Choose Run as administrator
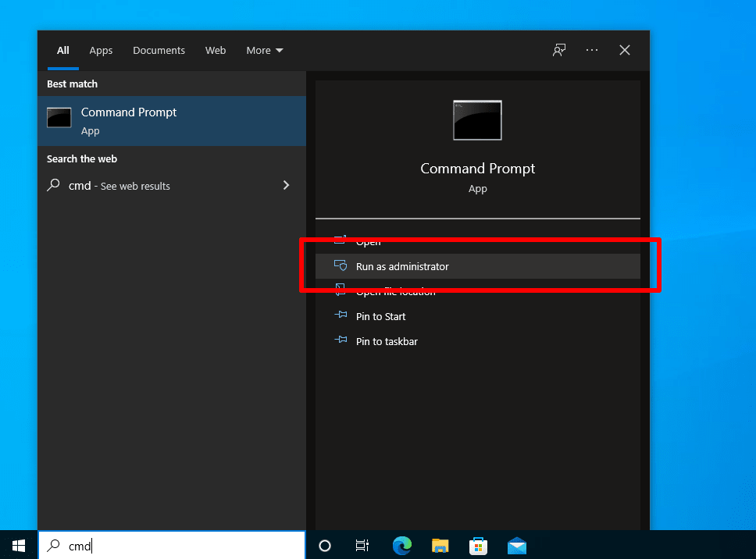This screenshot has width=756, height=559. (478, 266)
